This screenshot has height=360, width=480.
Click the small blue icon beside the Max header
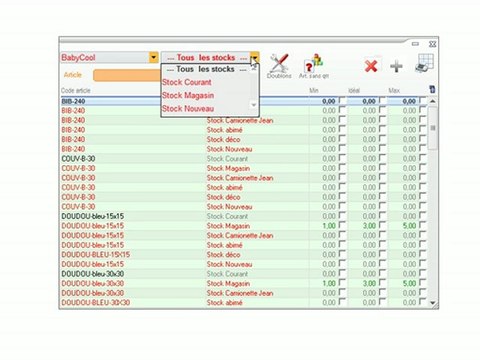pos(432,89)
